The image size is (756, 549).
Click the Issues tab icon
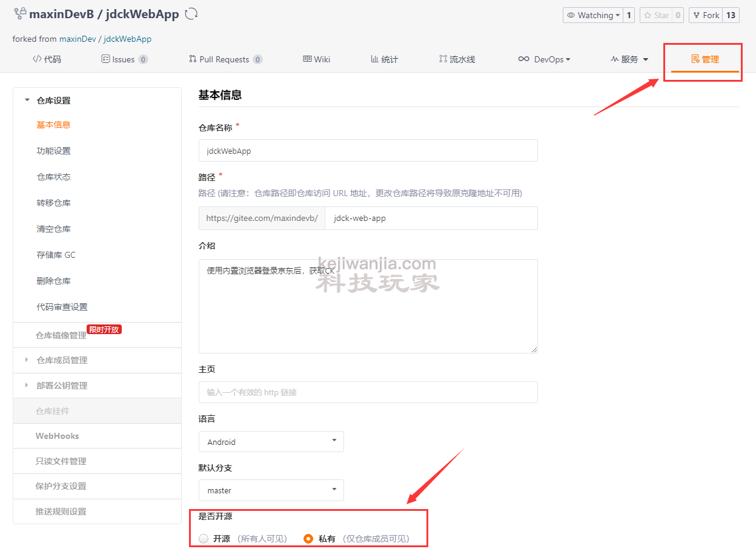point(105,59)
